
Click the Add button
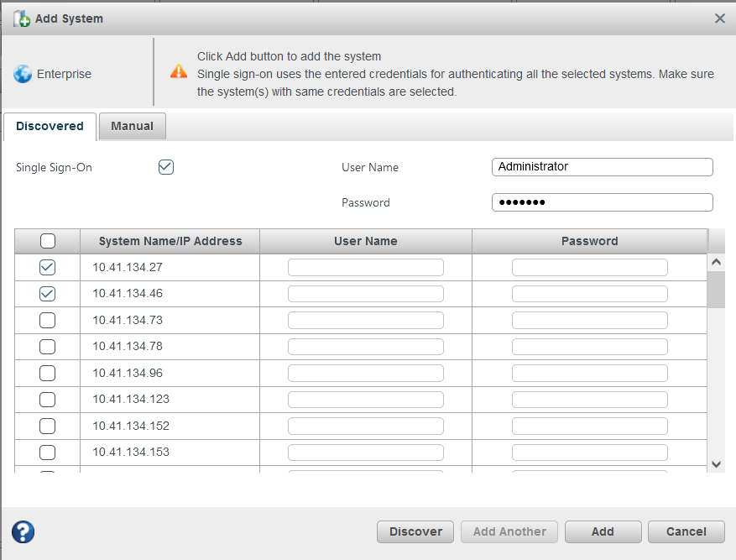pos(603,531)
